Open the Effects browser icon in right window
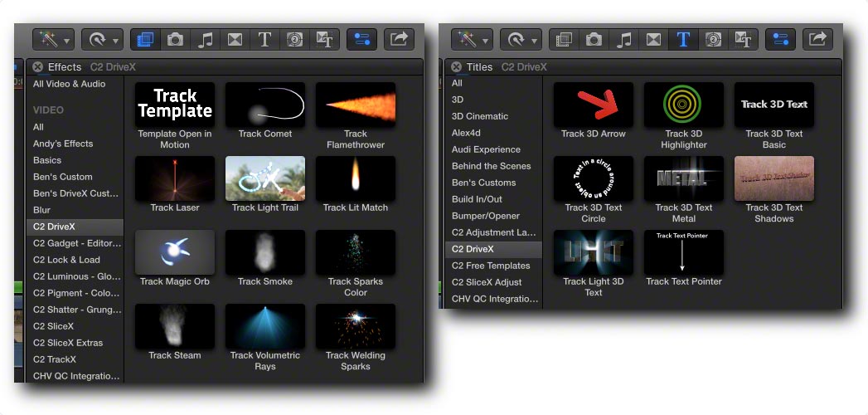This screenshot has height=415, width=868. [x=564, y=39]
